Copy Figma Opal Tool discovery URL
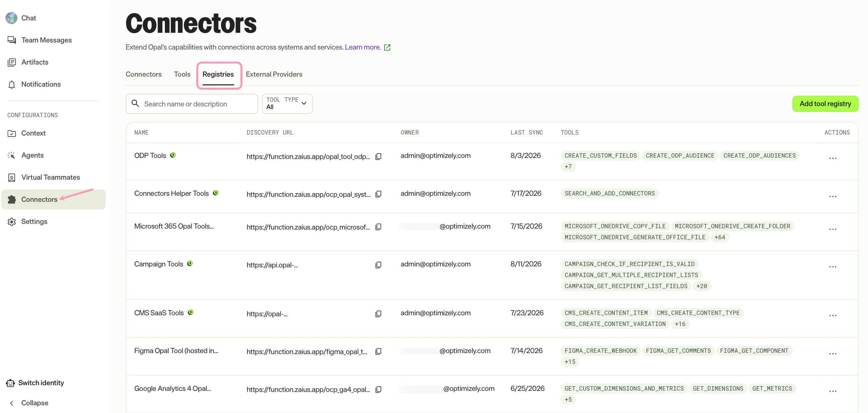Image resolution: width=868 pixels, height=413 pixels. 378,352
